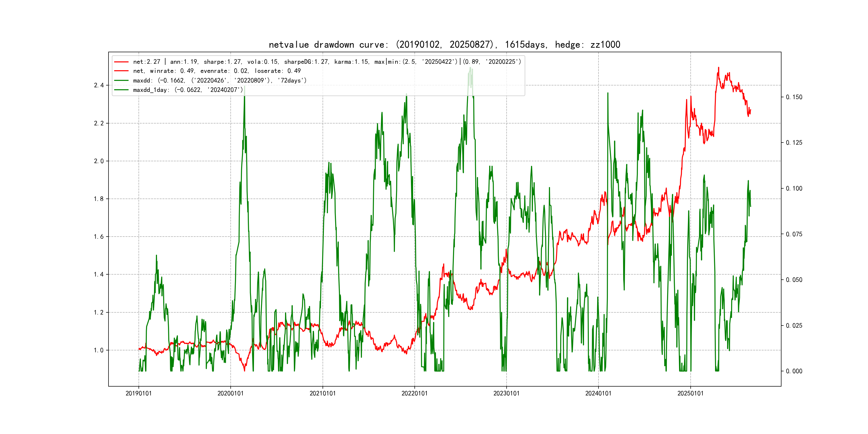Click the 0.150 right y-axis label

(794, 97)
